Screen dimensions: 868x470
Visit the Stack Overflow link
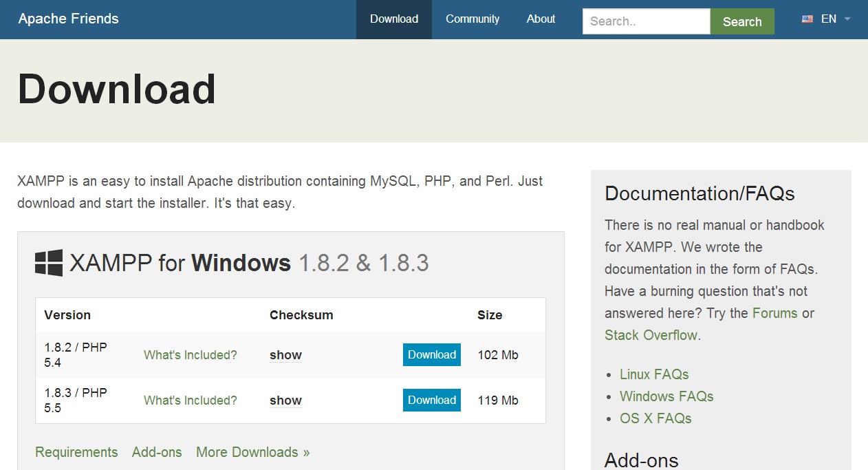651,335
